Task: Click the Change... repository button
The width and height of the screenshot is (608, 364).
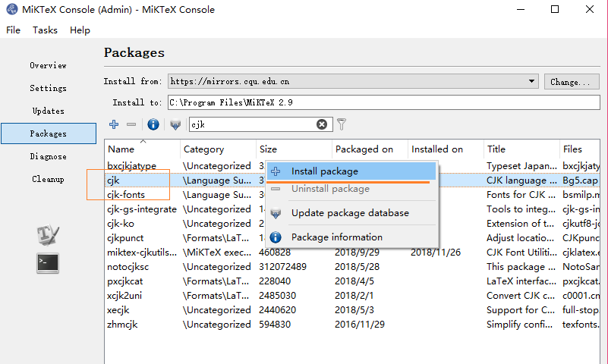Action: tap(572, 82)
